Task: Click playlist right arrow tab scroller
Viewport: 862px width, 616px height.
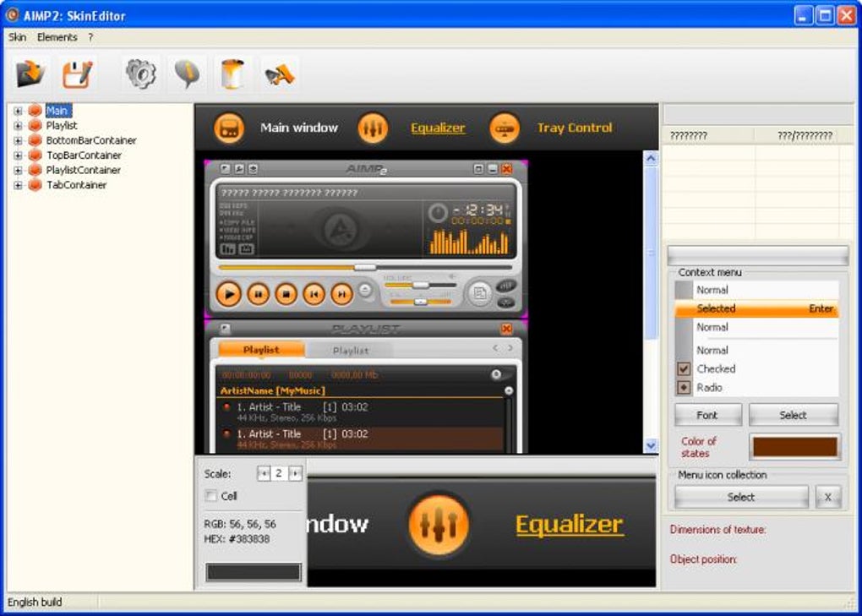Action: pyautogui.click(x=510, y=348)
